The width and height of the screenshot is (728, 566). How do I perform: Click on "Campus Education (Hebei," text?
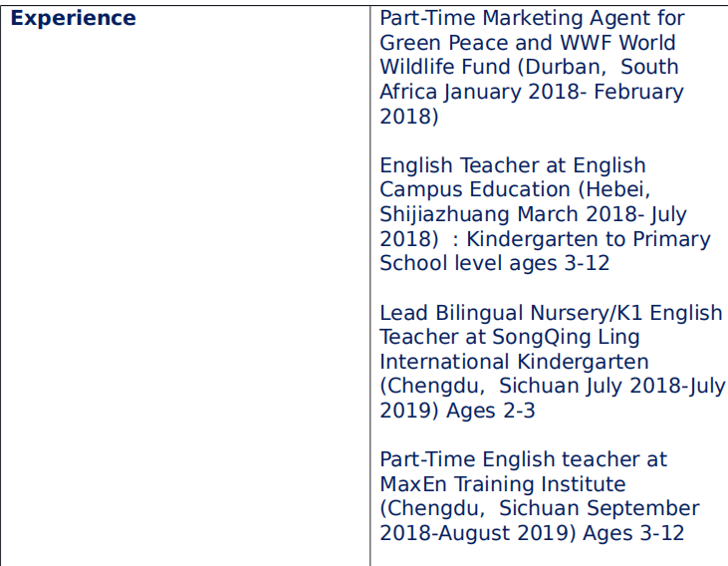(508, 189)
